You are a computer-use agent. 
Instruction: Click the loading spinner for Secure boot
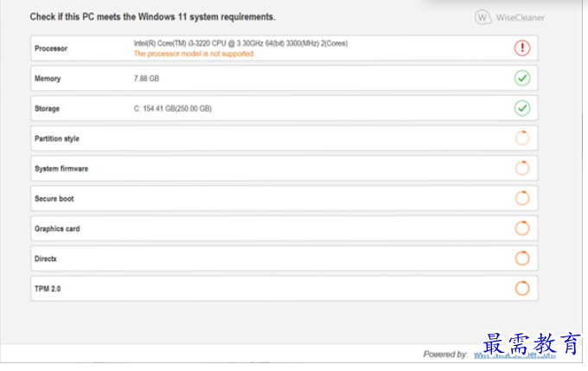(522, 198)
